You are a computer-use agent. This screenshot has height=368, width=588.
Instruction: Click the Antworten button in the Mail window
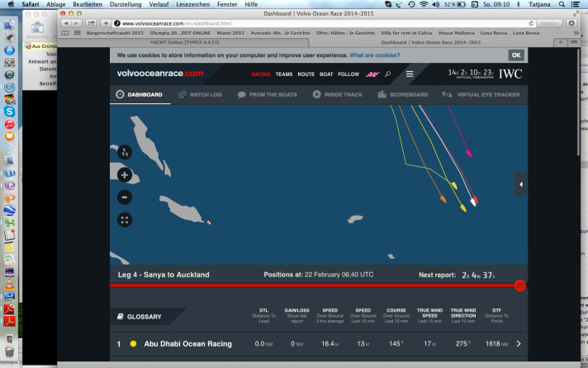37,29
